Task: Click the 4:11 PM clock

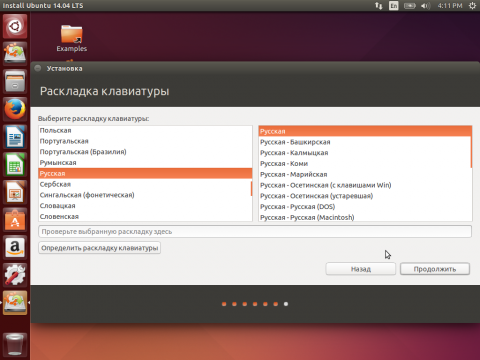Action: tap(450, 6)
